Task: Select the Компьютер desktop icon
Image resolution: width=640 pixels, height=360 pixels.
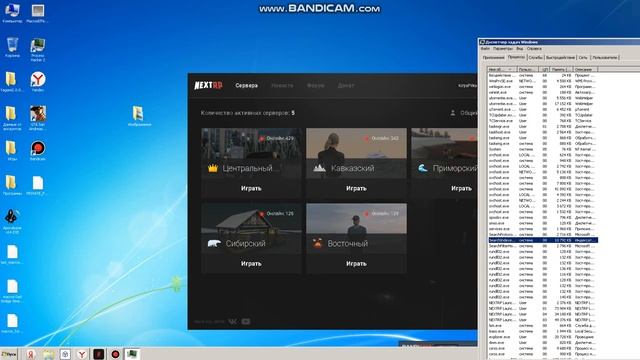Action: (x=12, y=13)
